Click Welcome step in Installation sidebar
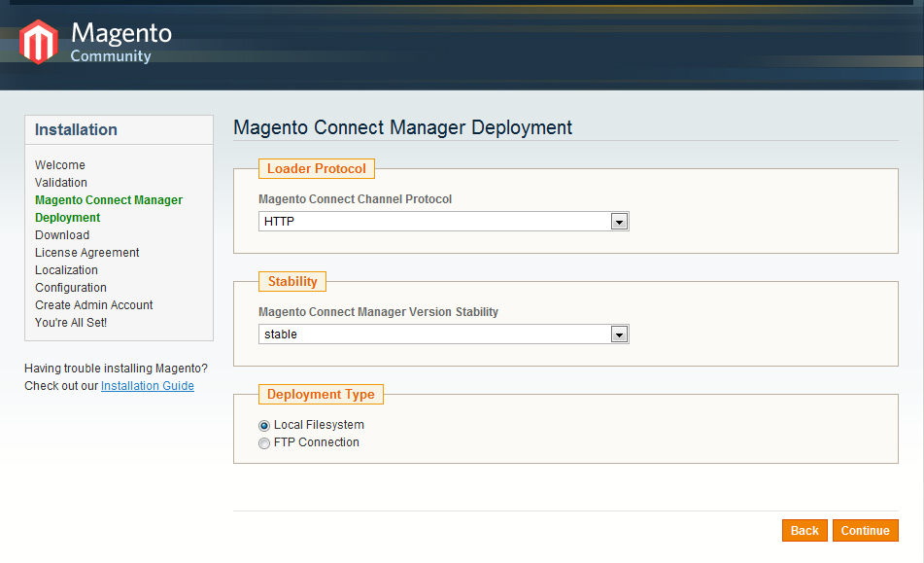The height and width of the screenshot is (563, 924). (x=60, y=165)
